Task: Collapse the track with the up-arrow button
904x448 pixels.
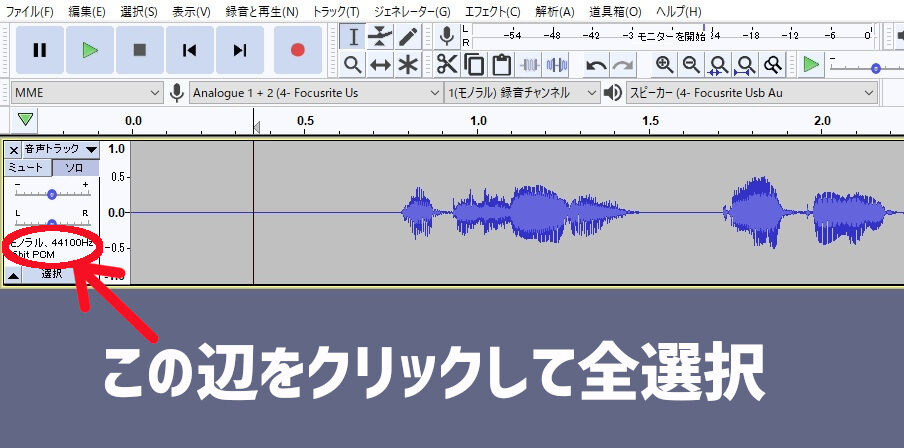Action: (x=13, y=276)
